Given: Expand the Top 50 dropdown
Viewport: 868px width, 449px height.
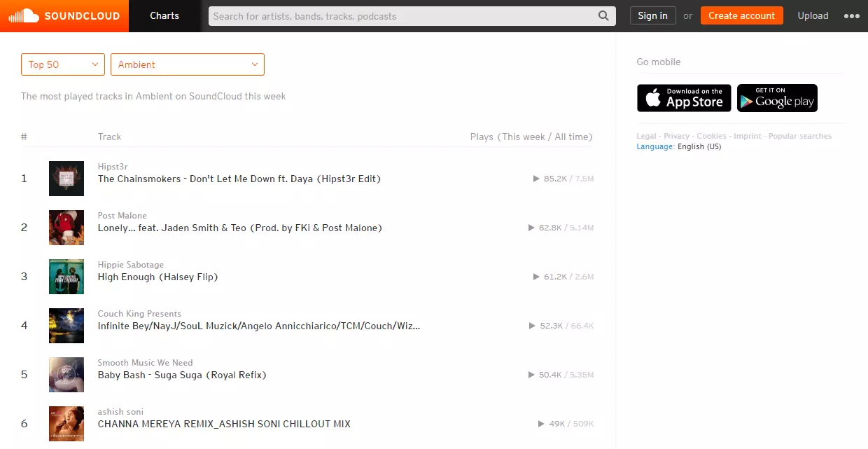Looking at the screenshot, I should coord(63,64).
